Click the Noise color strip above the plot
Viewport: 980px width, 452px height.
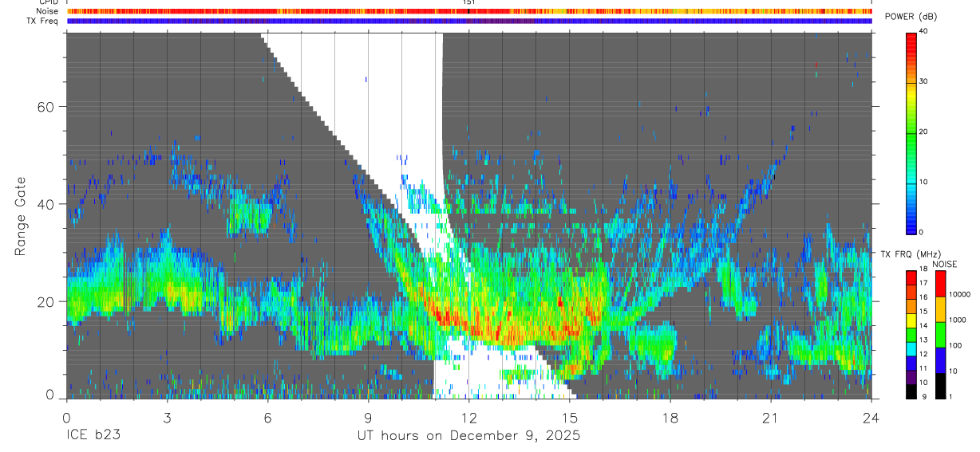(x=469, y=11)
